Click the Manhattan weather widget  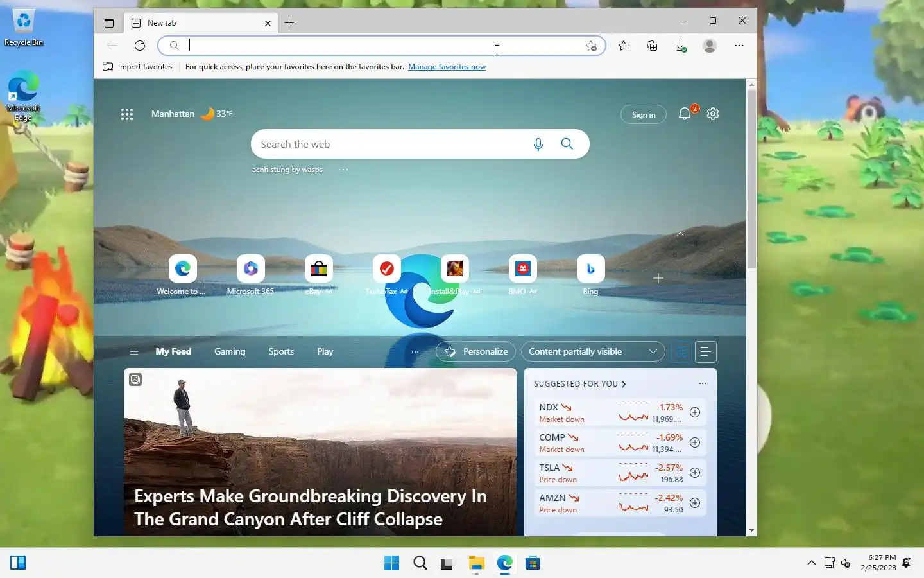[x=191, y=114]
